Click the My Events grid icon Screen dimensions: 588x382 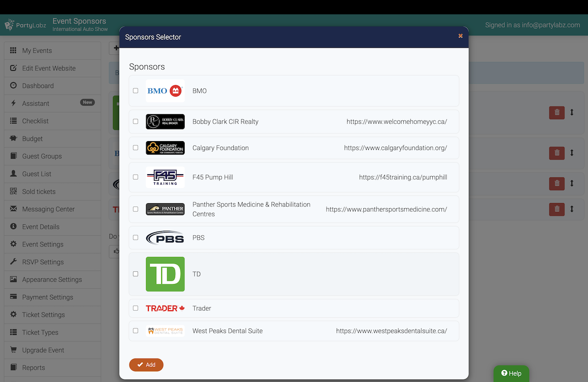click(13, 51)
